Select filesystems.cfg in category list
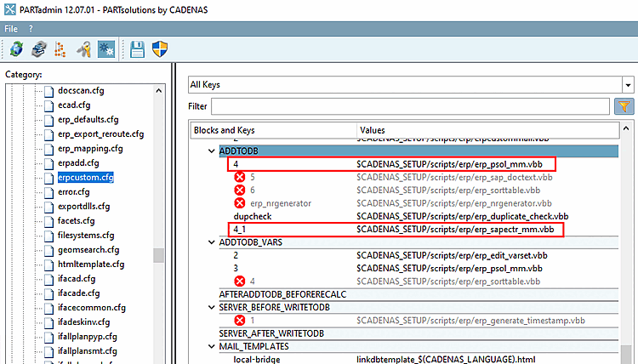 pos(86,236)
